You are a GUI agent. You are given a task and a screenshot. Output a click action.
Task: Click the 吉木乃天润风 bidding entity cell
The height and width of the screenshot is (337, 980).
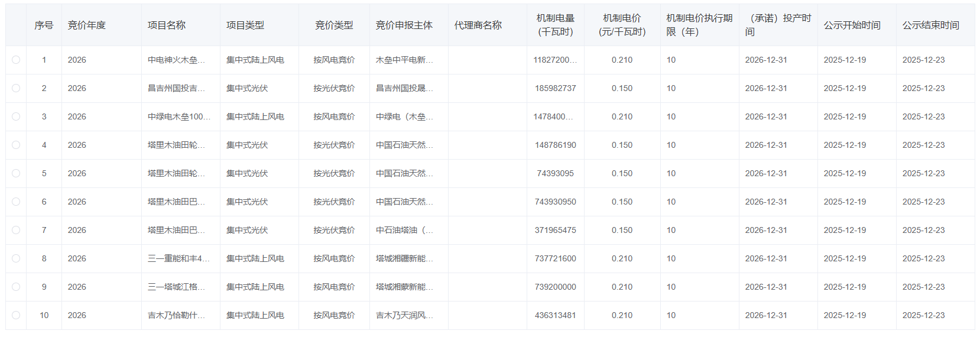[x=404, y=315]
